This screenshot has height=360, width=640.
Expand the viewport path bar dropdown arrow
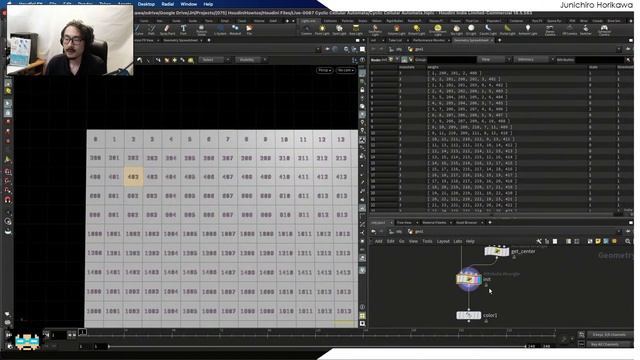click(318, 49)
